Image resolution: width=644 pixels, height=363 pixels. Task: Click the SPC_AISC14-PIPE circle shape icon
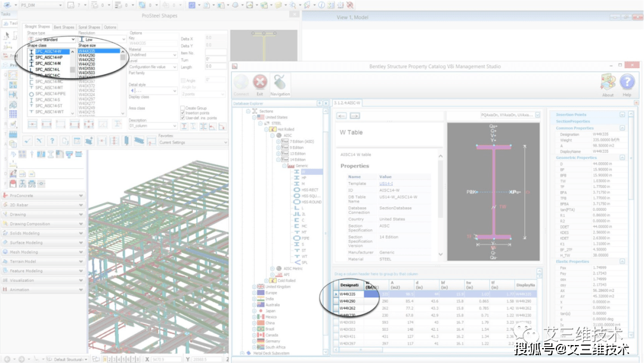pyautogui.click(x=31, y=94)
